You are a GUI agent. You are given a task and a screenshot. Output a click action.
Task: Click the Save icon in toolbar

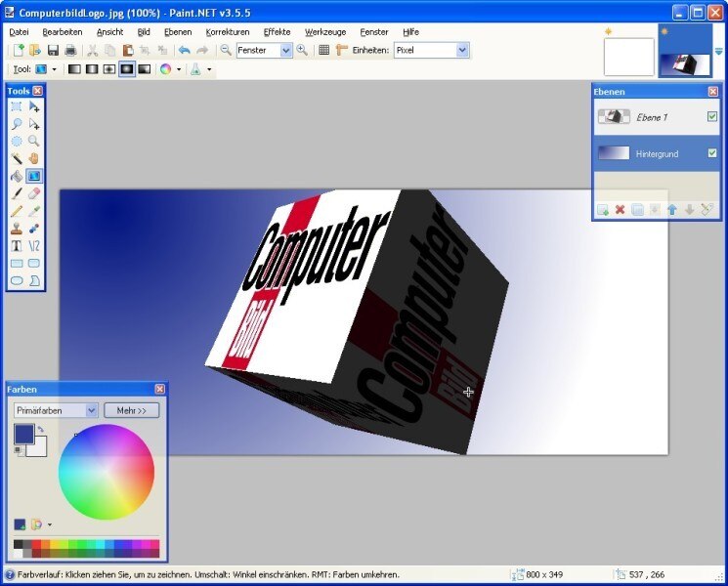coord(53,50)
